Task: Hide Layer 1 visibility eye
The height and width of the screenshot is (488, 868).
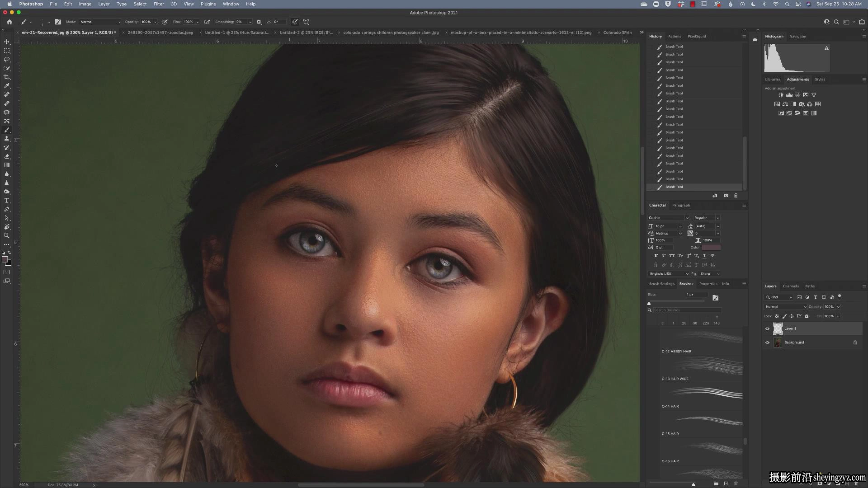Action: click(x=767, y=329)
